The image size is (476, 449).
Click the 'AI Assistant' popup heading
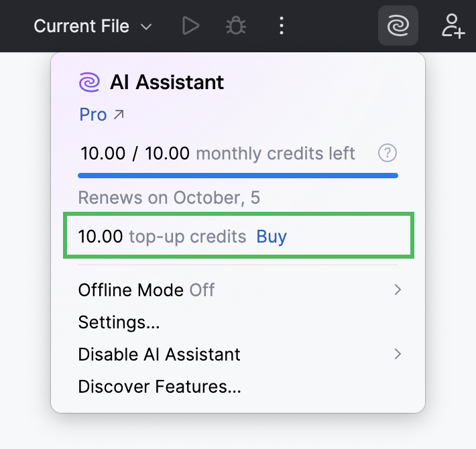coord(167,82)
